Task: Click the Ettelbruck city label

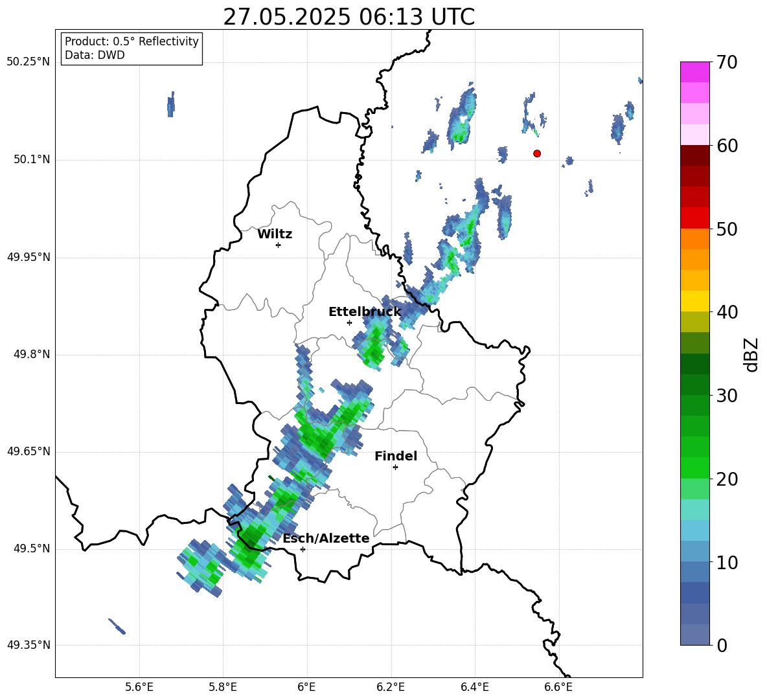Action: coord(365,312)
